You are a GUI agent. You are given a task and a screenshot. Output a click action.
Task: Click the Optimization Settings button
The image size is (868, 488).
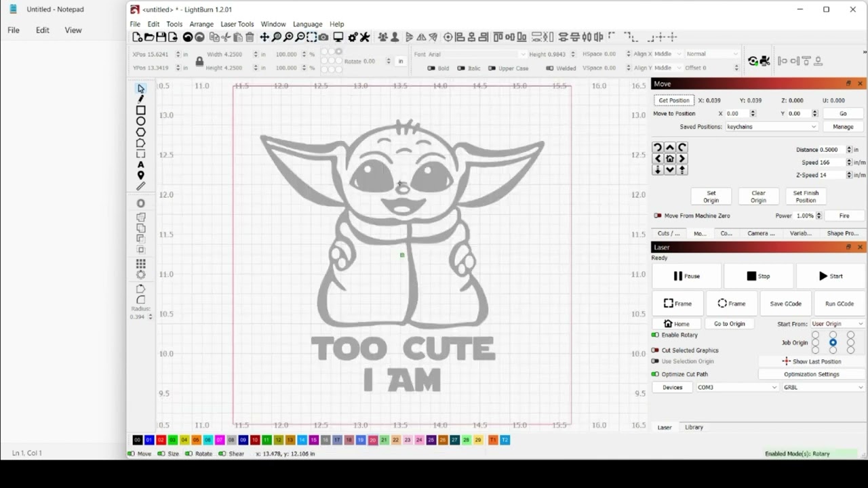(x=812, y=374)
